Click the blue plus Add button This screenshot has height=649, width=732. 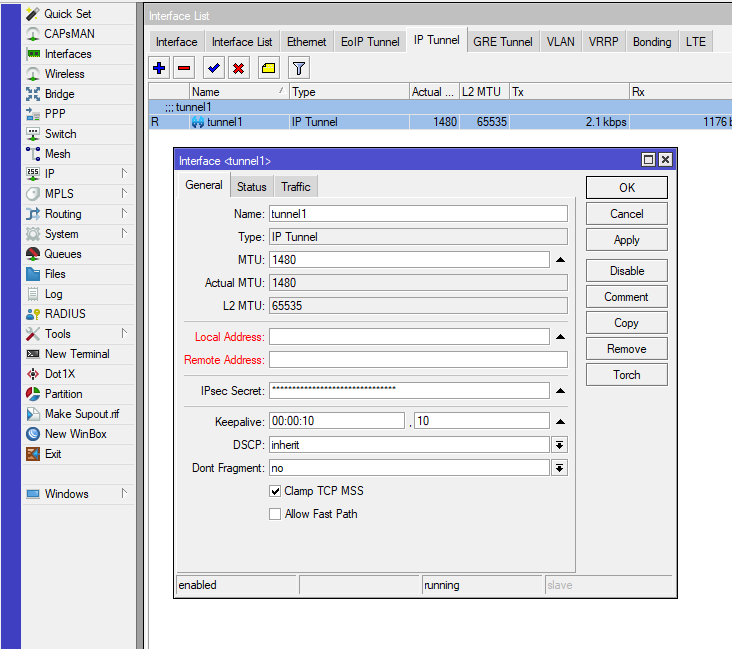[159, 68]
